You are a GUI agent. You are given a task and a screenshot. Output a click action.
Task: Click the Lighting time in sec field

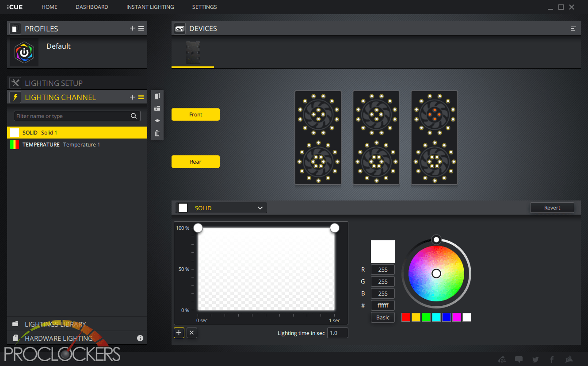[x=338, y=333]
